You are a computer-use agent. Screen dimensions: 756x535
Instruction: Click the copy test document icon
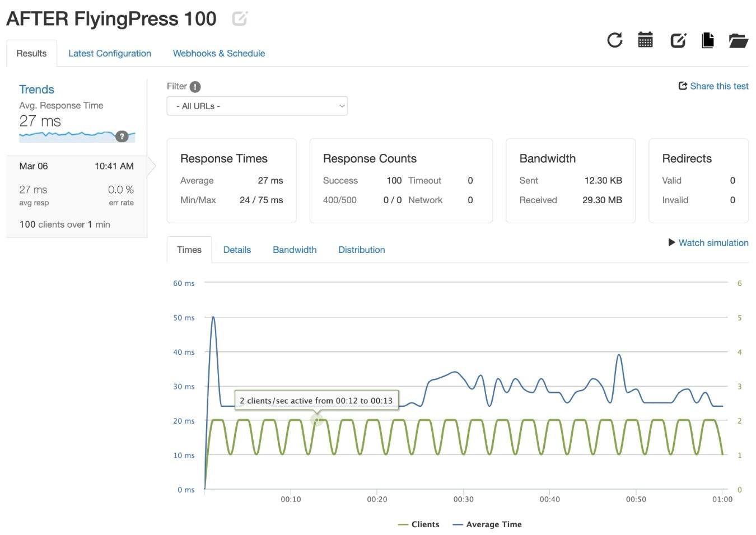coord(708,40)
